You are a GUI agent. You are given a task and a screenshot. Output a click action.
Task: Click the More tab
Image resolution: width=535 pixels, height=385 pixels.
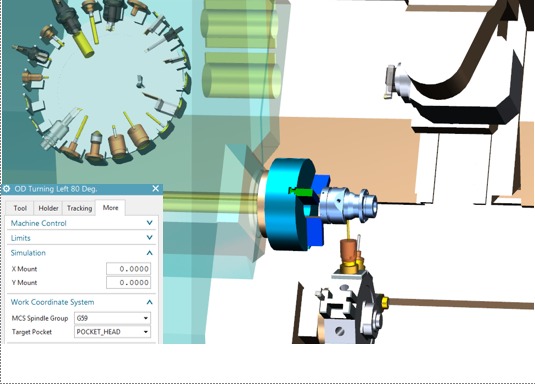pos(110,208)
